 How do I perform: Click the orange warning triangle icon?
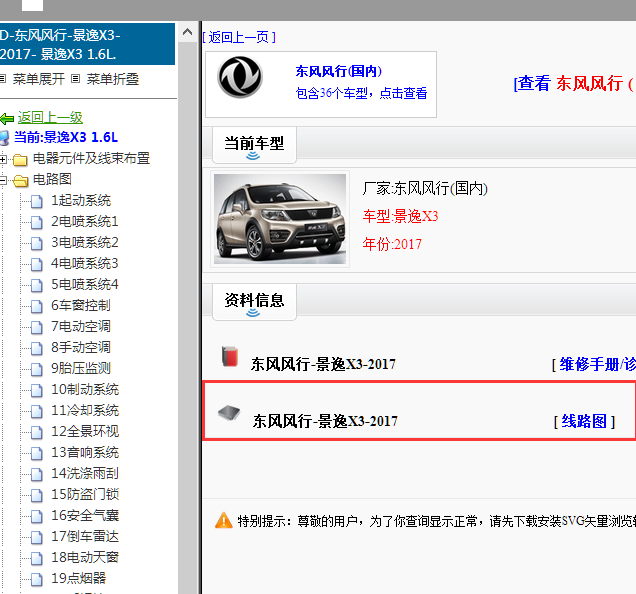click(x=223, y=521)
